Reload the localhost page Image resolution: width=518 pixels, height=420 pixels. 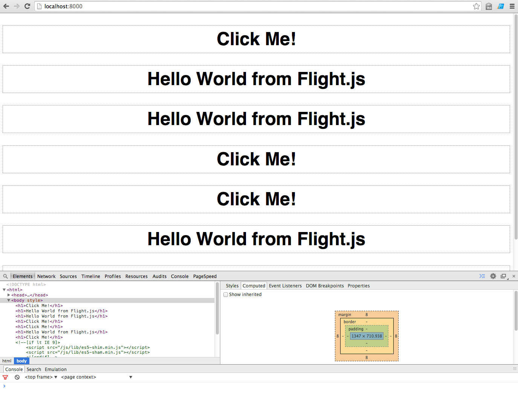tap(27, 6)
